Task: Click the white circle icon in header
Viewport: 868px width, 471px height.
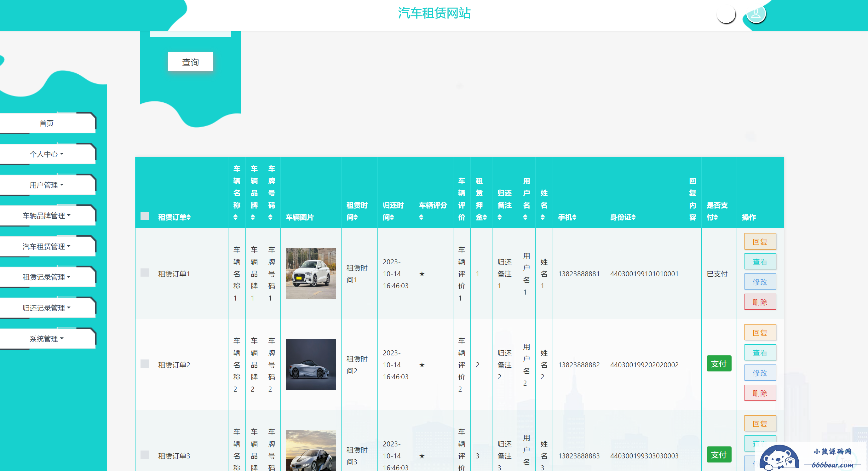Action: pyautogui.click(x=726, y=14)
